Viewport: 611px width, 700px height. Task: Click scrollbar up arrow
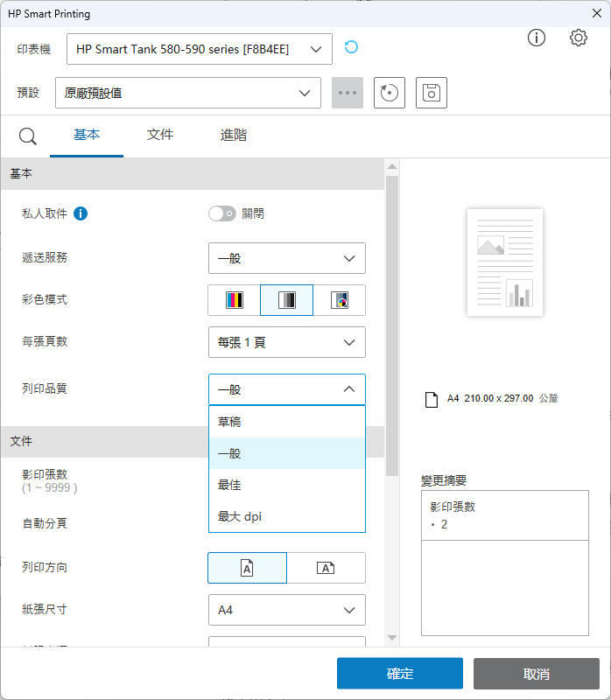click(392, 166)
